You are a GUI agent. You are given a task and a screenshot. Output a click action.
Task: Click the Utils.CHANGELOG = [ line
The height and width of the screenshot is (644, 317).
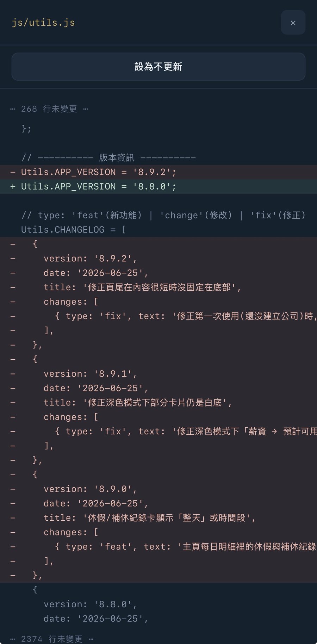coord(73,230)
